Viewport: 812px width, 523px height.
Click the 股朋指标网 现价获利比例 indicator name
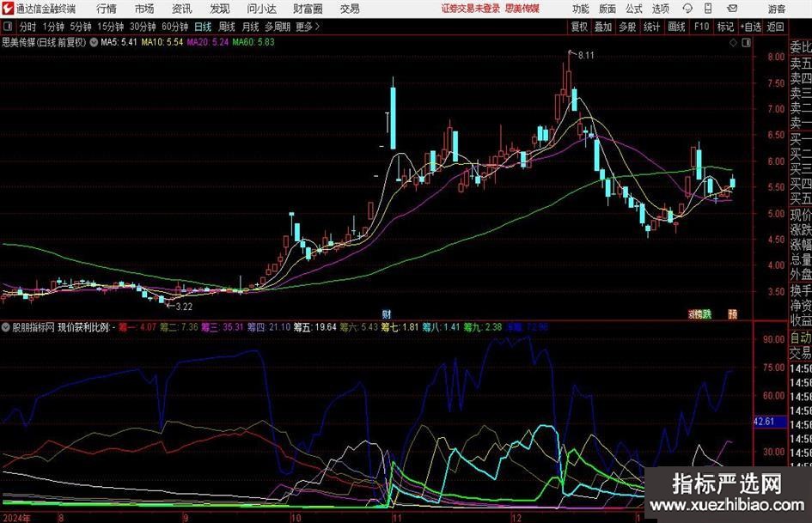click(x=61, y=327)
